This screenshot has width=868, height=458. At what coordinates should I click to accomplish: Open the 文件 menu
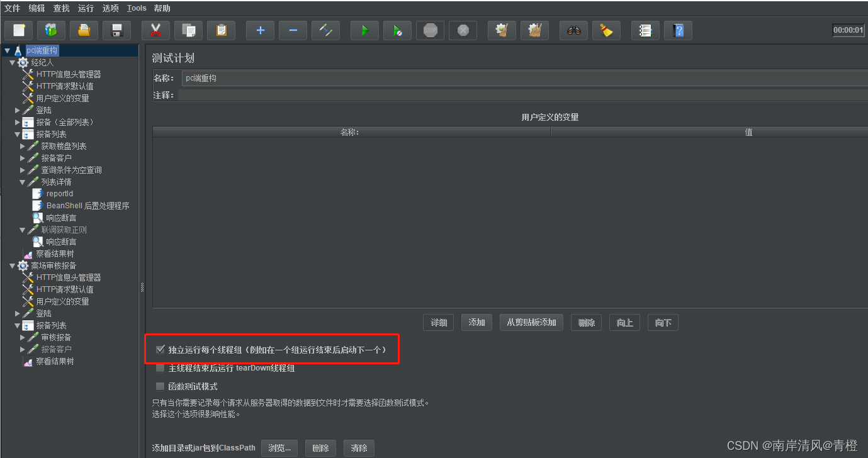pos(13,8)
